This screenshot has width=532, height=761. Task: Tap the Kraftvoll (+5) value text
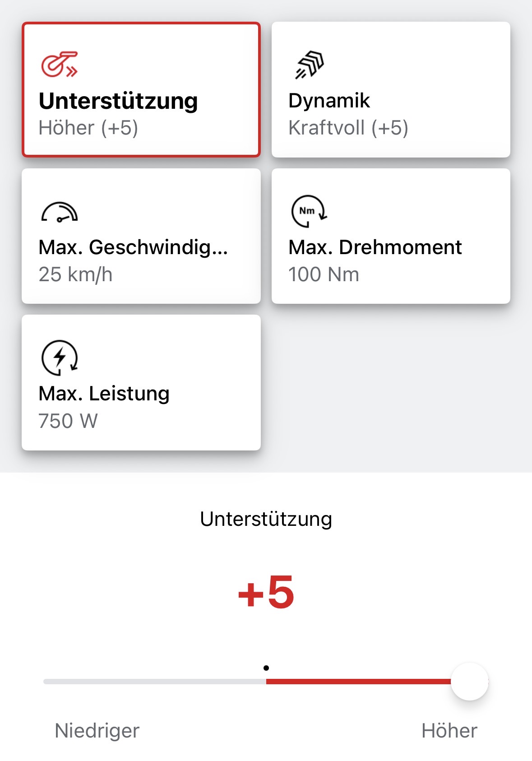point(348,128)
